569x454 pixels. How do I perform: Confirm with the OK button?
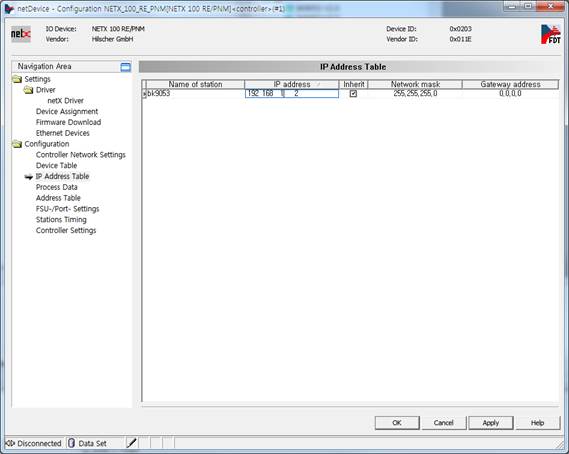(x=397, y=423)
